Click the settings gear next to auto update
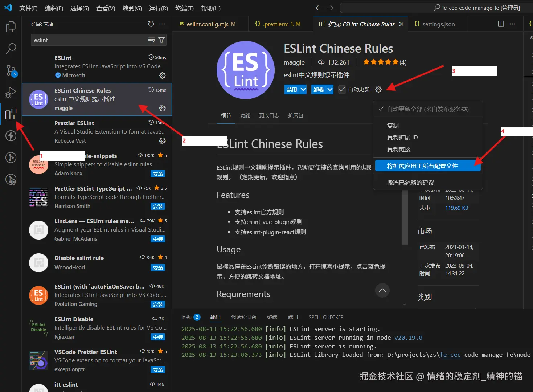The height and width of the screenshot is (392, 533). point(378,89)
